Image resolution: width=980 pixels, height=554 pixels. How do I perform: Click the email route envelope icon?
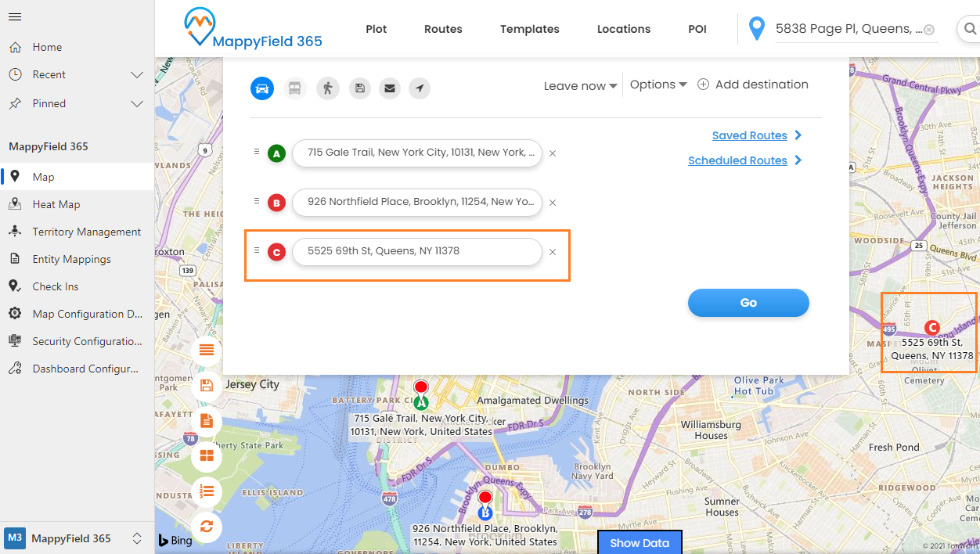389,88
